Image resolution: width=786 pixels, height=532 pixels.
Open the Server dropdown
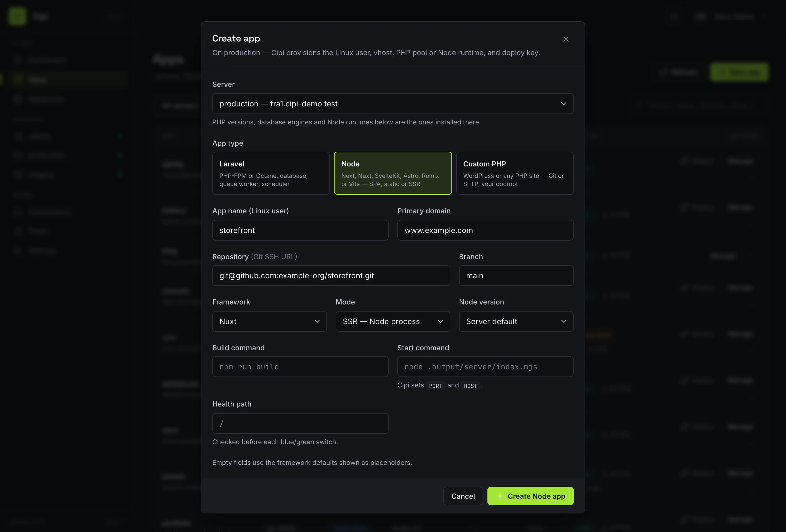[393, 104]
